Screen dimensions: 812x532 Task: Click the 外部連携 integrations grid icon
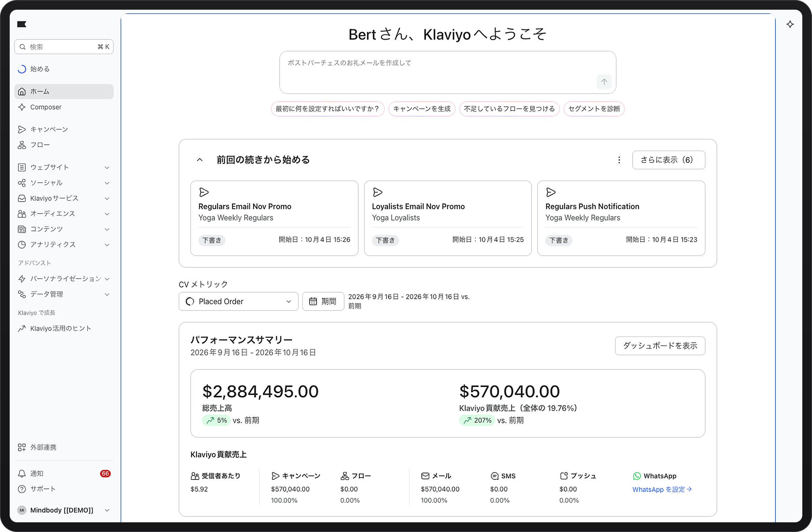(22, 447)
